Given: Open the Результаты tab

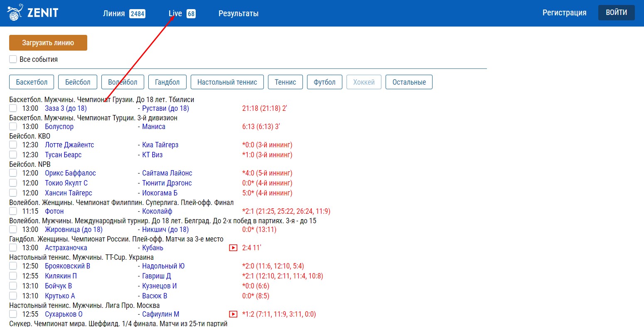Looking at the screenshot, I should 238,13.
